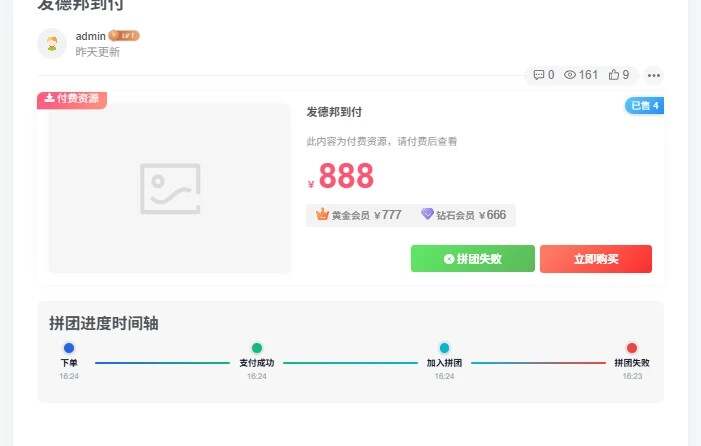Open the admin username link
This screenshot has height=446, width=701.
tap(90, 36)
